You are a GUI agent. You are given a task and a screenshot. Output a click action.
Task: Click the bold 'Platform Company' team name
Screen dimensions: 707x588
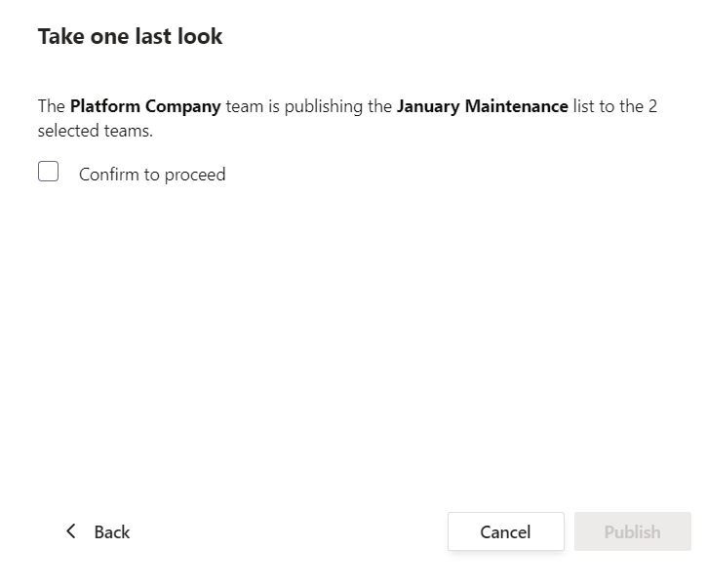(x=145, y=106)
